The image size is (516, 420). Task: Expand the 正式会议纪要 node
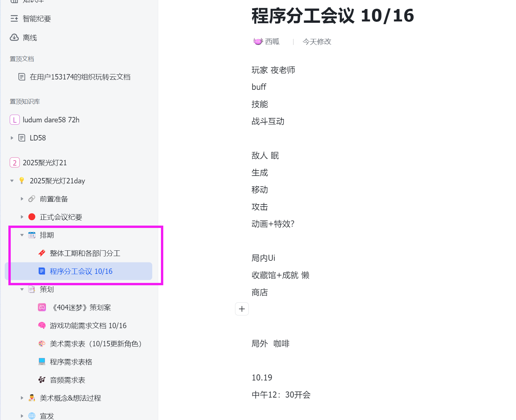(x=22, y=217)
